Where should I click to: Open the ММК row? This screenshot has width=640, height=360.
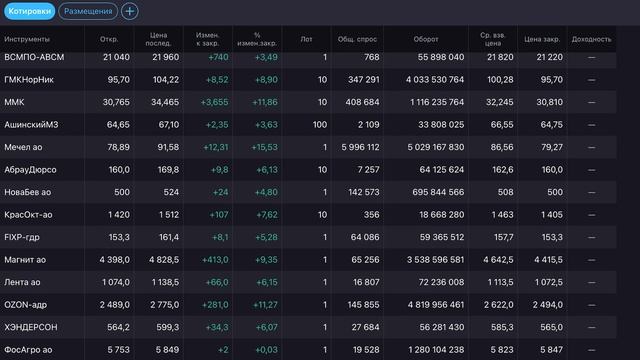308,102
